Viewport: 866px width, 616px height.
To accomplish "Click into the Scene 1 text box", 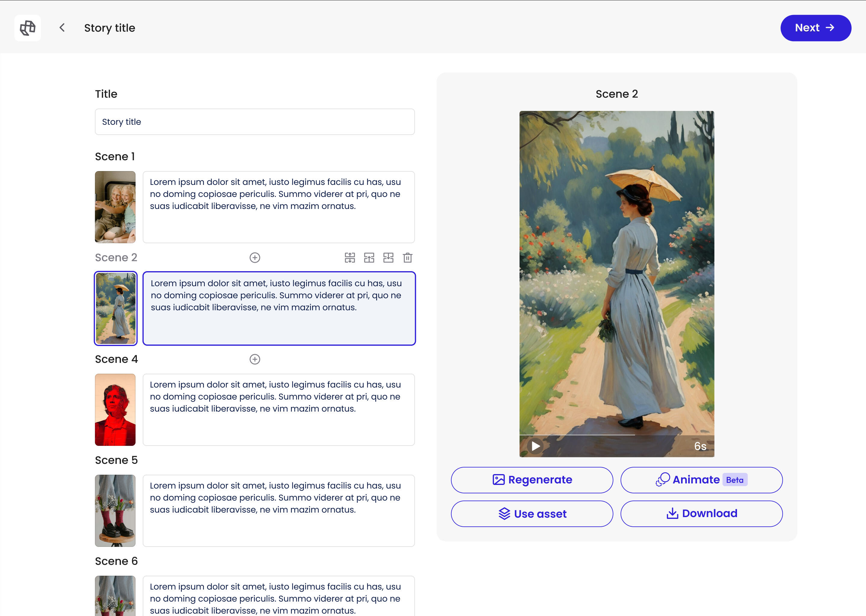I will pyautogui.click(x=278, y=207).
